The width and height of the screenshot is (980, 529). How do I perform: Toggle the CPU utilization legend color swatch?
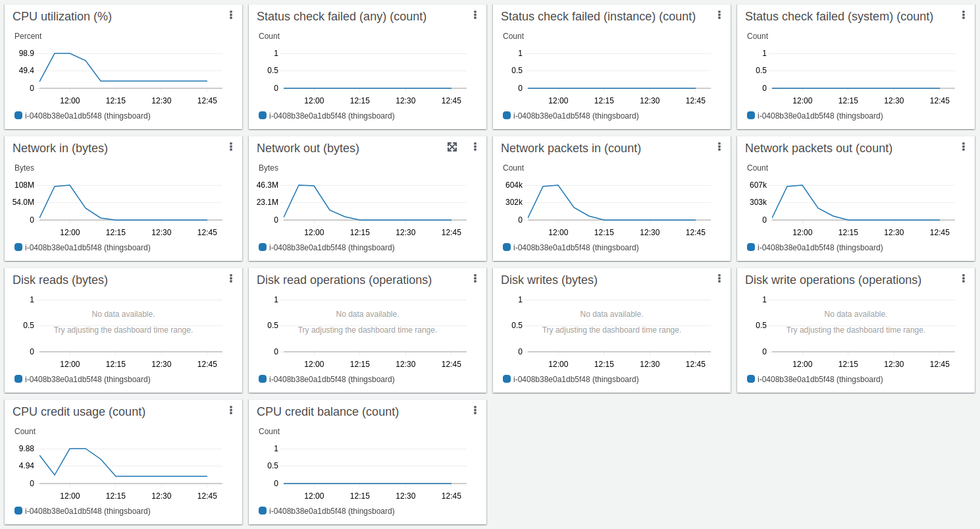click(18, 116)
